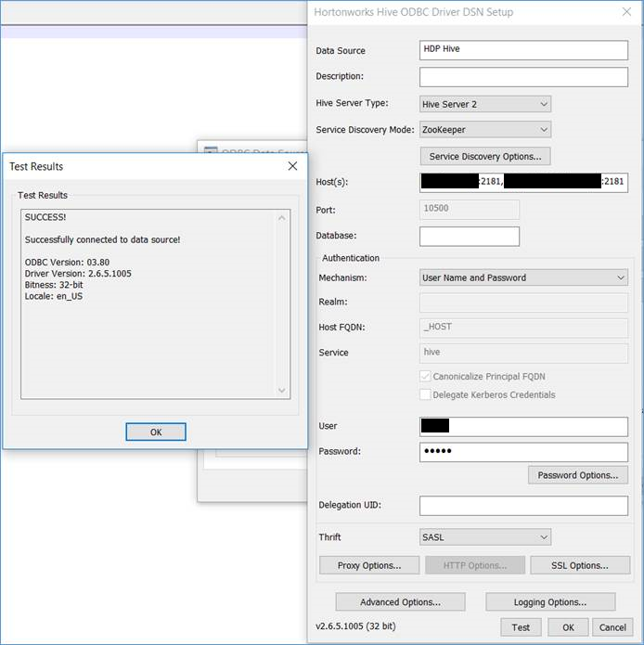
Task: Open Proxy Options
Action: tap(369, 565)
